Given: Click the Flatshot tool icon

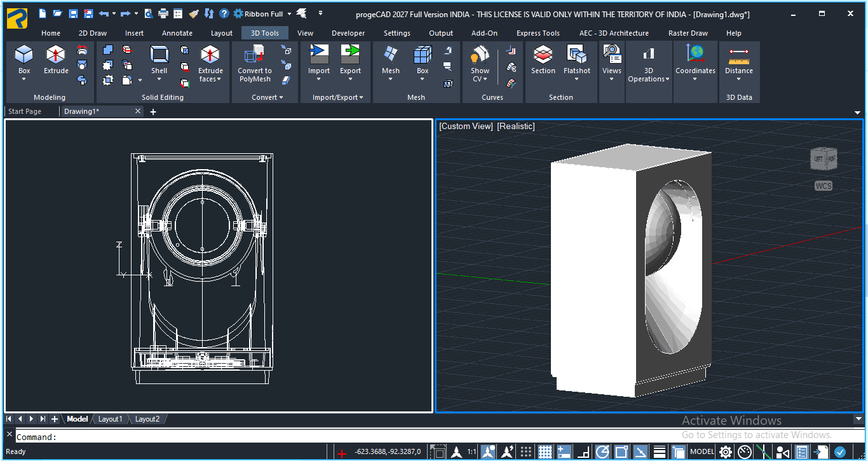Looking at the screenshot, I should click(x=577, y=55).
